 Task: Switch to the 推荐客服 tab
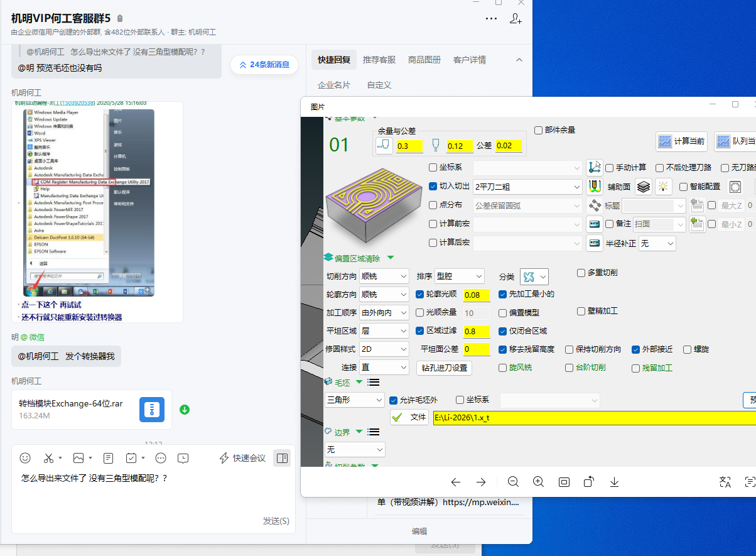[379, 60]
